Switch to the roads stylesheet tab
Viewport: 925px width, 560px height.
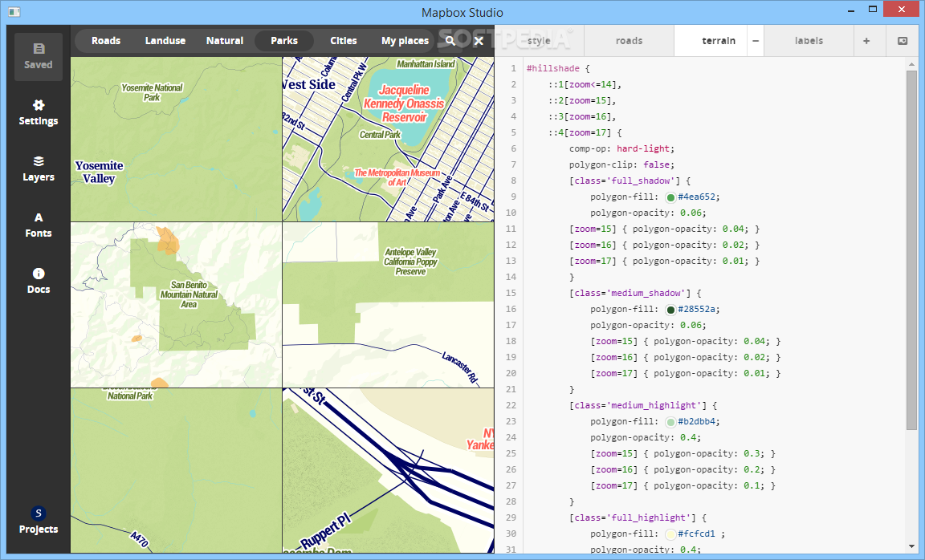629,41
